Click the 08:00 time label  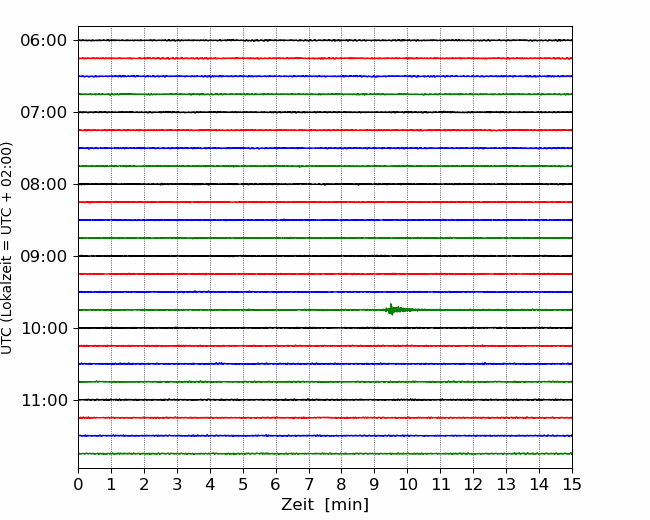pos(44,185)
